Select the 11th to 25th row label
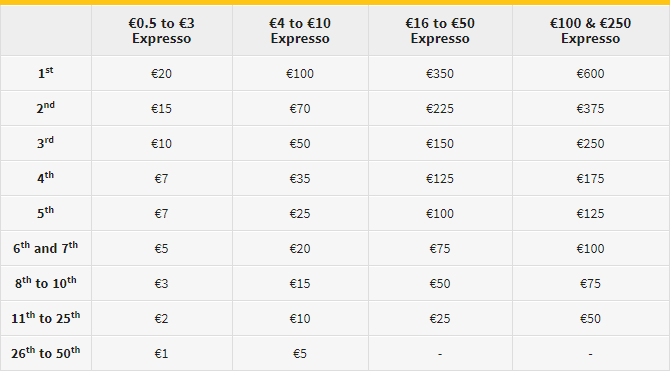The height and width of the screenshot is (374, 672). (45, 318)
